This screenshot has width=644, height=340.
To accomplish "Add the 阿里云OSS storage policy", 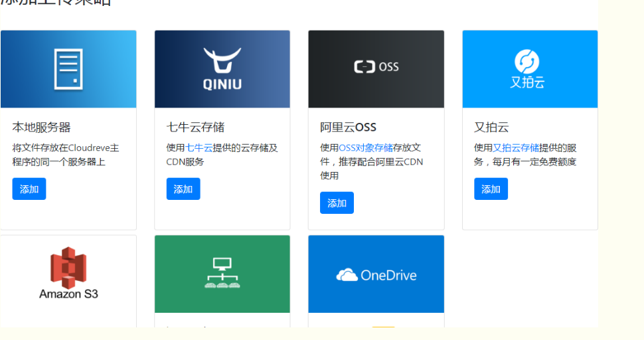I will click(337, 203).
